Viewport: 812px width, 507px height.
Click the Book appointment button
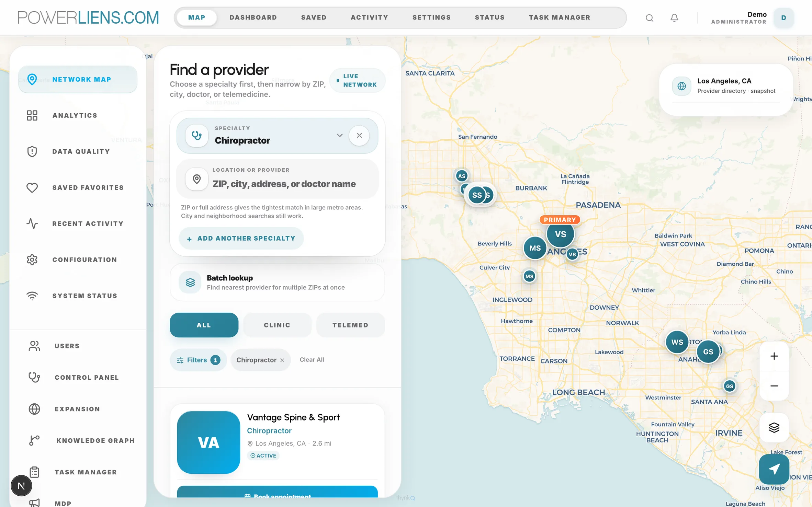(x=277, y=493)
